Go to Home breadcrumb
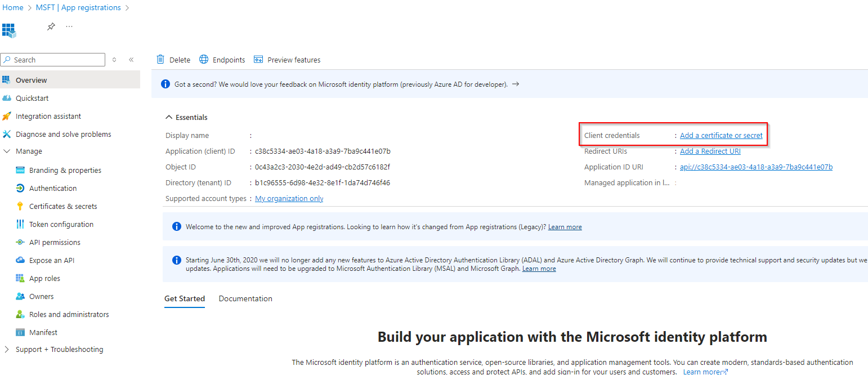The height and width of the screenshot is (375, 868). coord(13,7)
